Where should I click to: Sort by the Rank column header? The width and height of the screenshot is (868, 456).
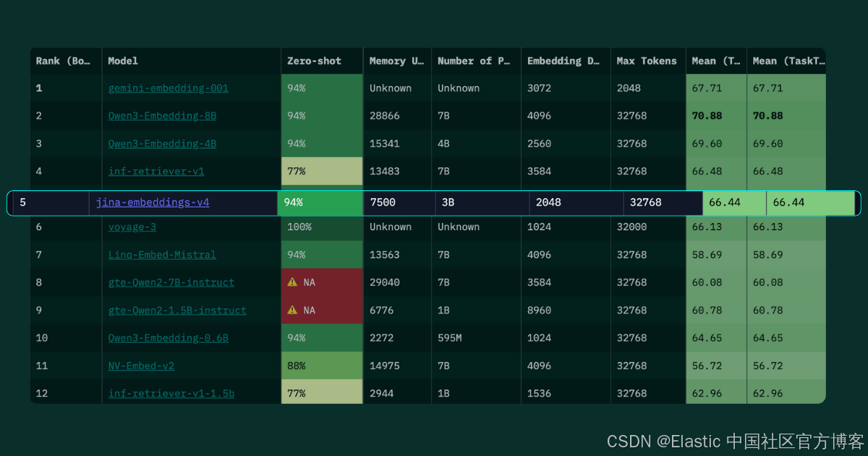click(66, 61)
